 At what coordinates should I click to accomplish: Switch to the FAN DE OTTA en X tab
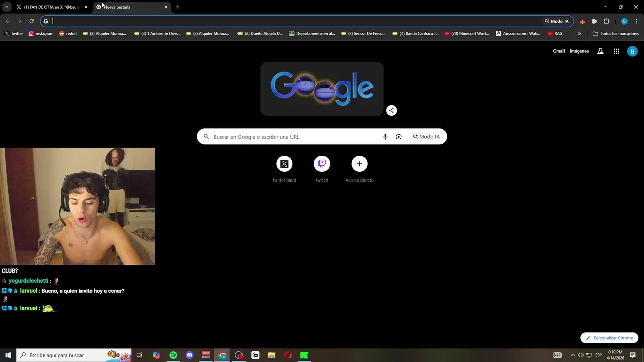(x=52, y=7)
